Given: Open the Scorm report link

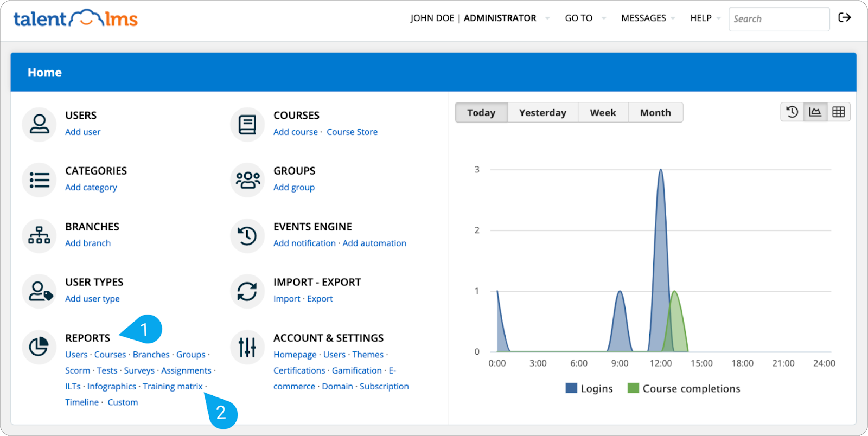Looking at the screenshot, I should [78, 370].
